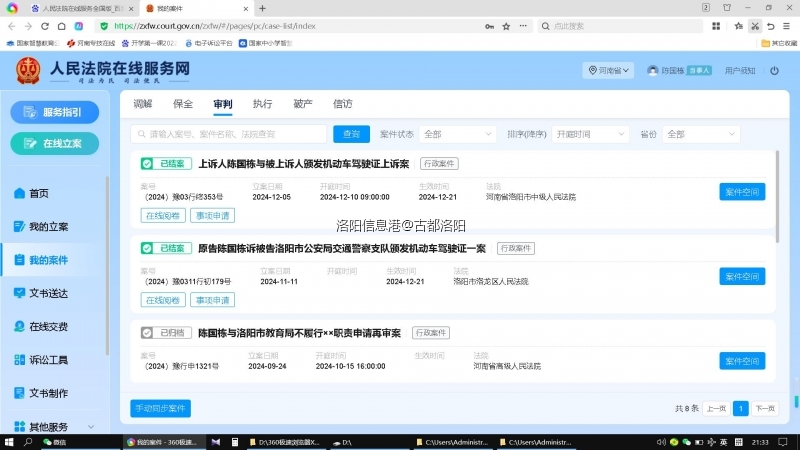Click 手动同步案件 button
Viewport: 800px width, 450px height.
[x=160, y=409]
